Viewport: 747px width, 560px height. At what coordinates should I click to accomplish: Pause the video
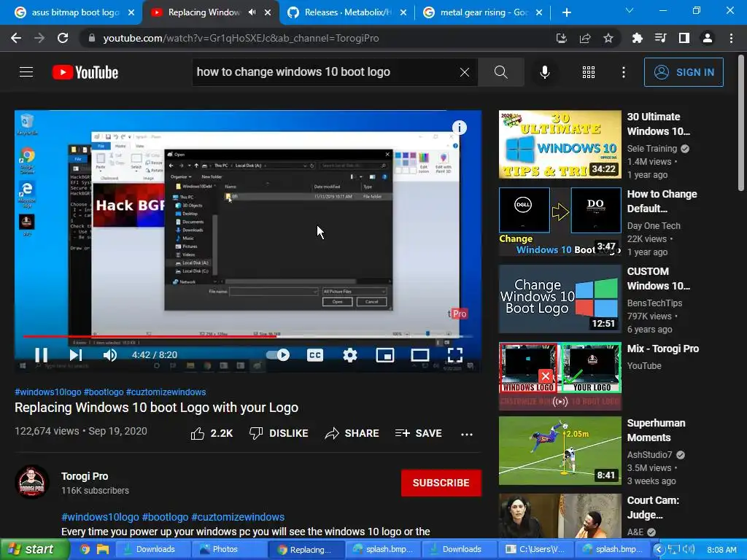[42, 355]
